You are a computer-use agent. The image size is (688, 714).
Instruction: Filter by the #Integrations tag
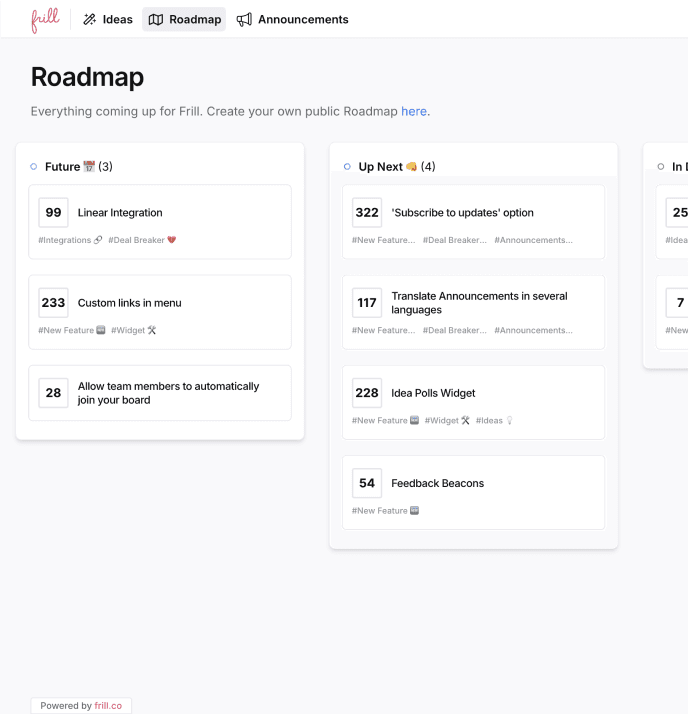point(70,240)
